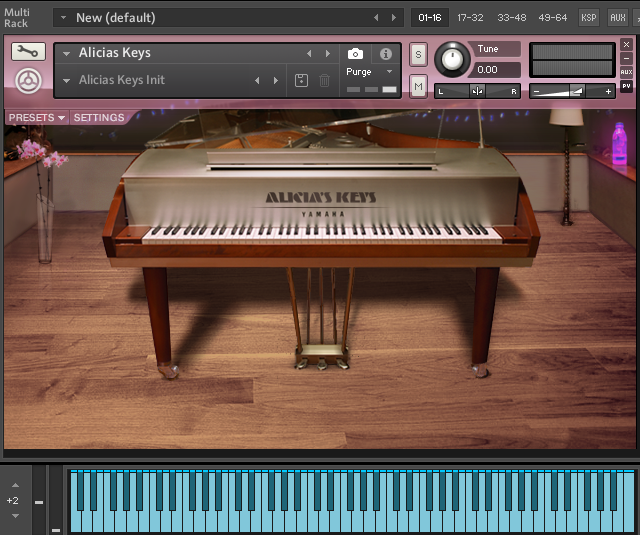640x535 pixels.
Task: Click the Tune value field 0.00
Action: [x=496, y=70]
